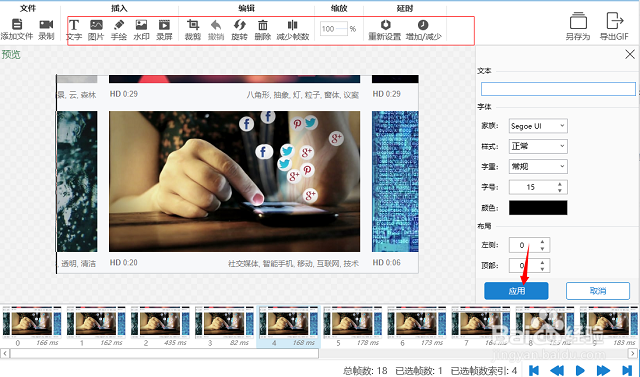Click the 已选帧数: 1 status text
640x377 pixels.
[419, 370]
